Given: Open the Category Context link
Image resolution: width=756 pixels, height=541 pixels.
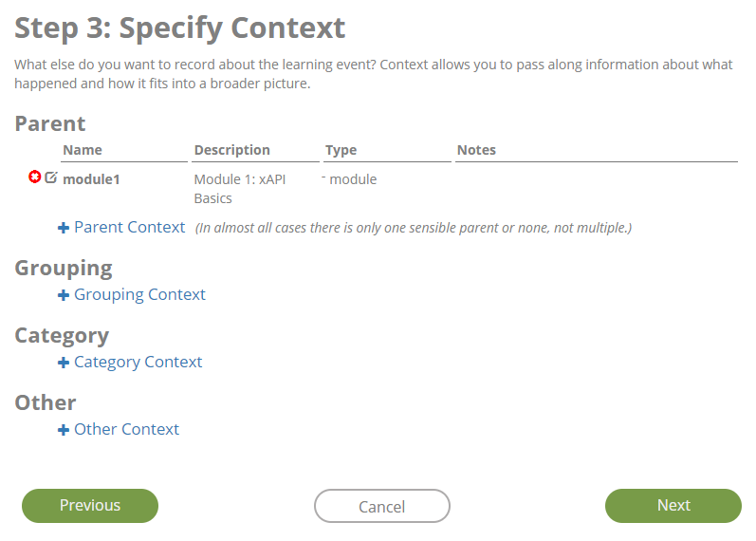Looking at the screenshot, I should (x=138, y=362).
